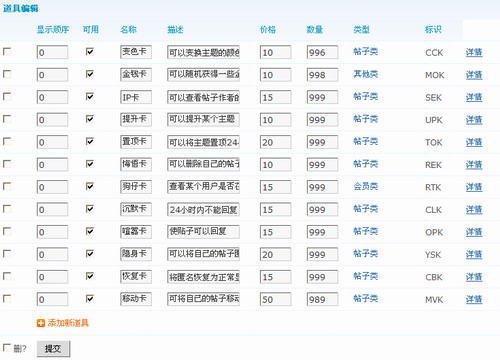
Task: Open 详情 details for MOK row
Action: click(474, 75)
